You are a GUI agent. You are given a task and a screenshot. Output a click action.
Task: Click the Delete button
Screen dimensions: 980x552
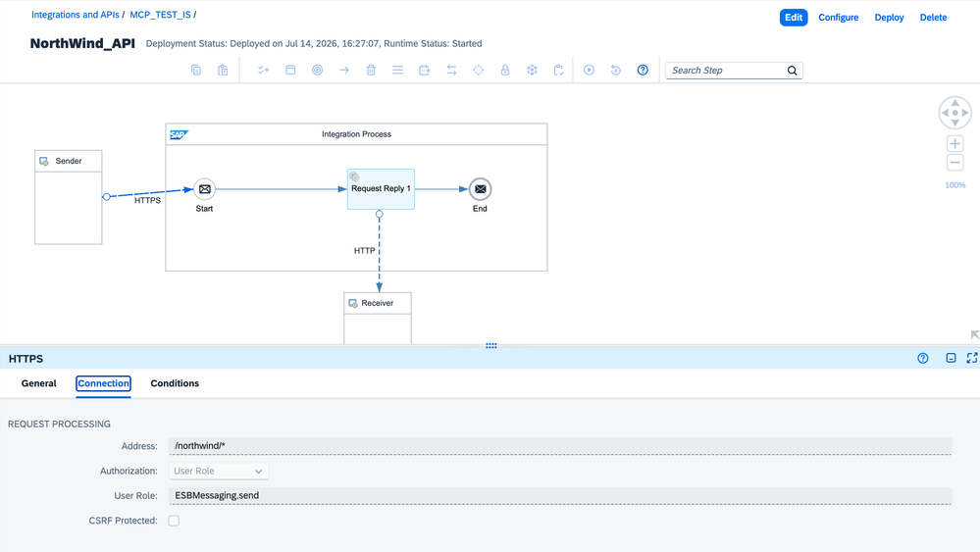click(933, 18)
